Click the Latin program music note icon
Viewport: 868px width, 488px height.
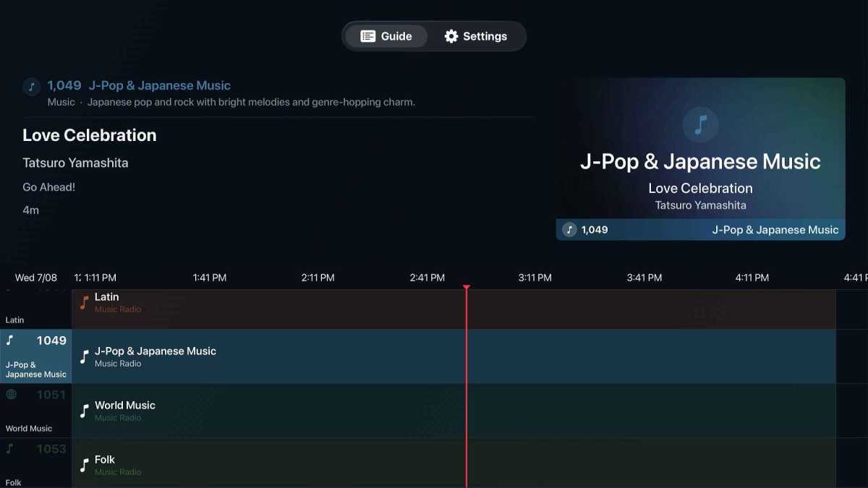[85, 302]
